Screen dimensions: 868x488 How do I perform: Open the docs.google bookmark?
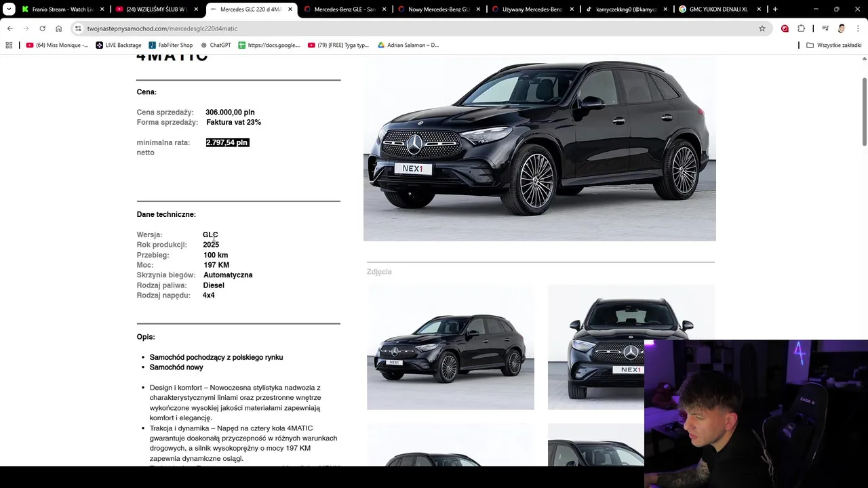coord(269,45)
